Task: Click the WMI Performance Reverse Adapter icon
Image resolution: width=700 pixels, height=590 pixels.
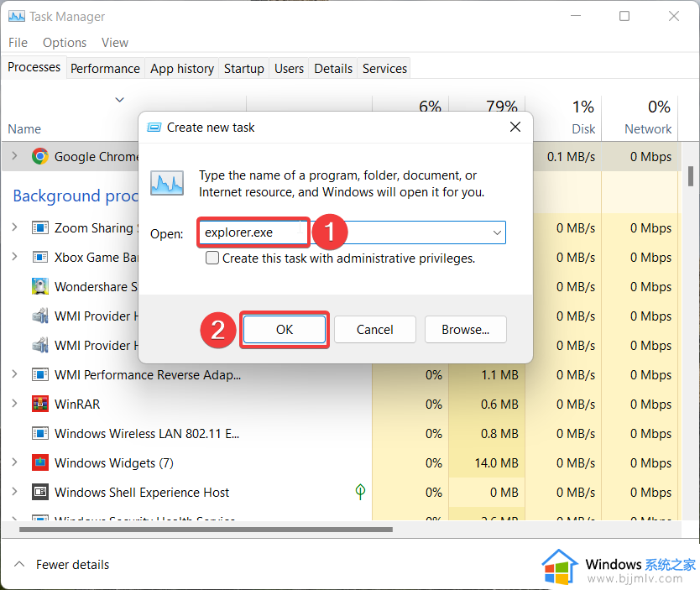Action: tap(40, 375)
